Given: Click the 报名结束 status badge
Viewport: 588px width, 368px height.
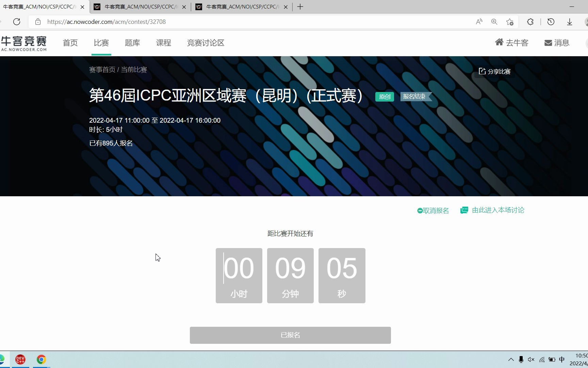Looking at the screenshot, I should (x=416, y=97).
